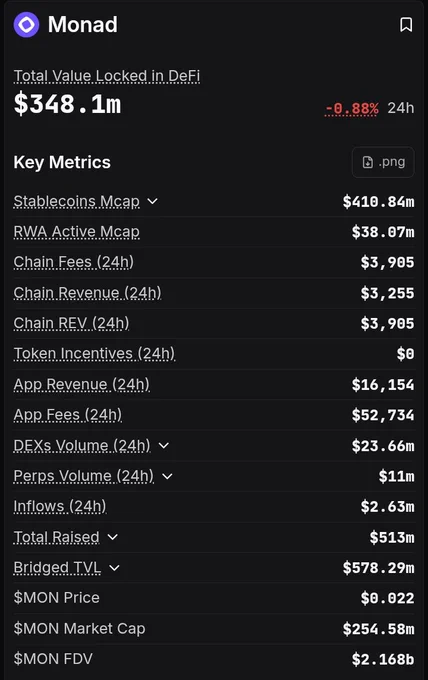
Task: Expand the DEXs Volume (24h) chevron
Action: point(163,445)
